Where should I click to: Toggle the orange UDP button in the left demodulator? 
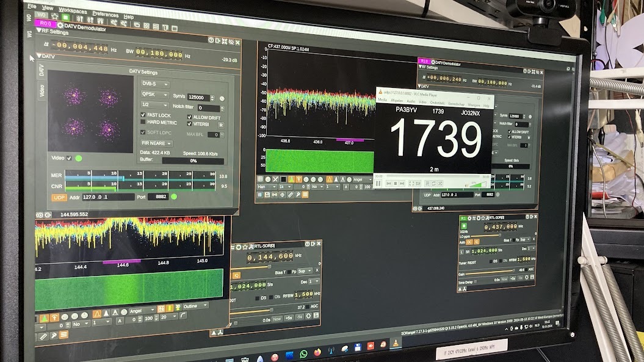[x=59, y=198]
